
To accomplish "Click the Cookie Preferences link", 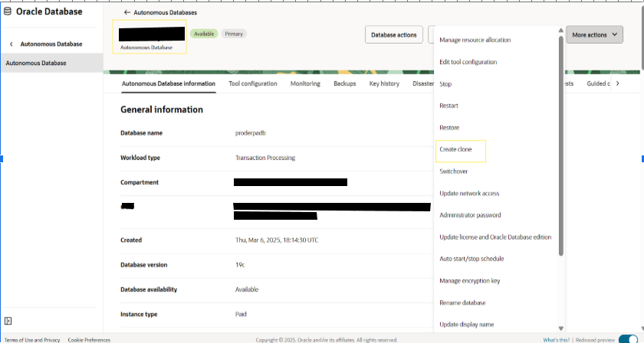I will coord(89,340).
